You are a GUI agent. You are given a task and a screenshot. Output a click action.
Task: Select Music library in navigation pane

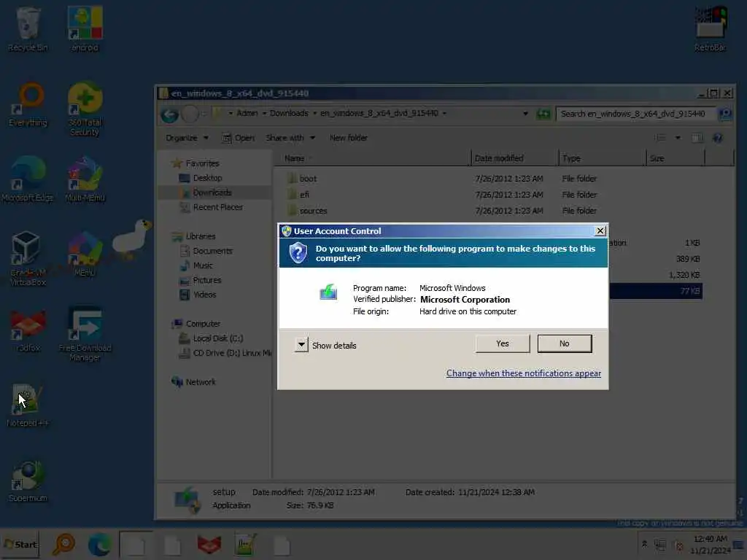203,265
